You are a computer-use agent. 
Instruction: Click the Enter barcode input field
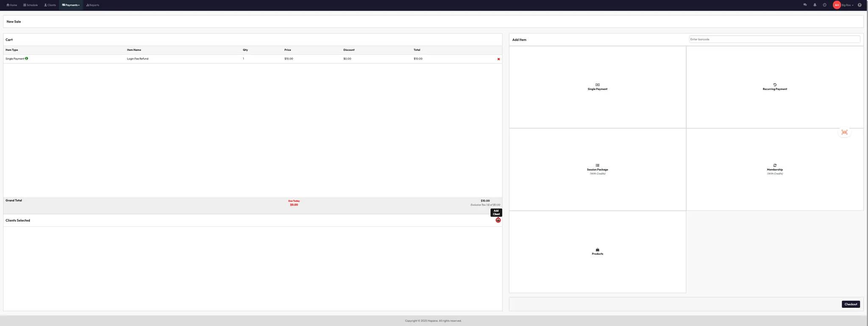tap(774, 39)
